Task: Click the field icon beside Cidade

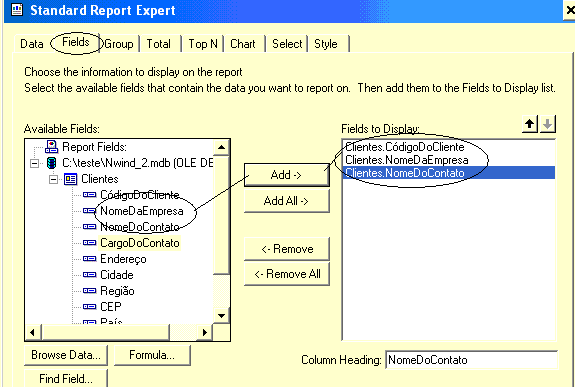Action: click(x=89, y=275)
